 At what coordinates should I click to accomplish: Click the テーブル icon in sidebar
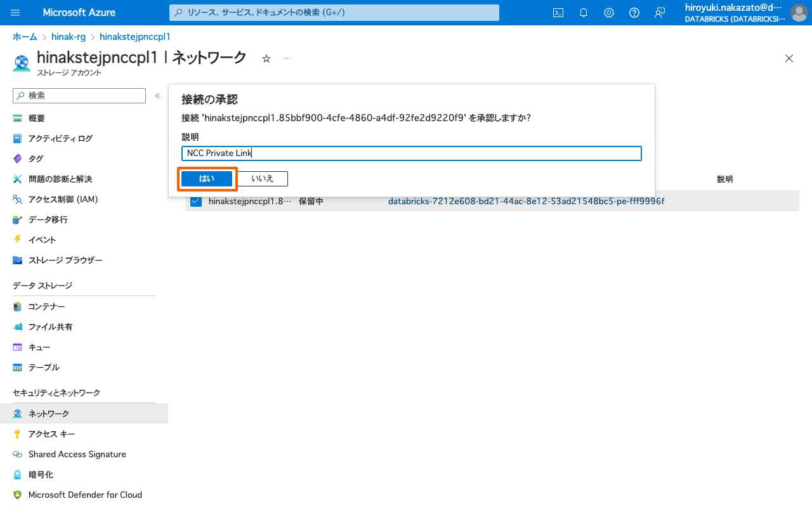18,368
